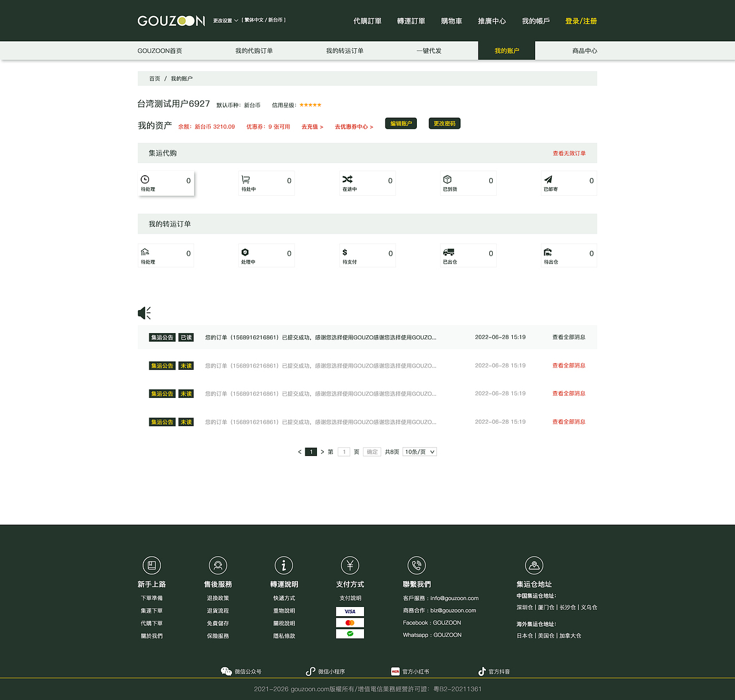Viewport: 735px width, 700px height.
Task: Click the 下單準備 footer link
Action: click(152, 598)
